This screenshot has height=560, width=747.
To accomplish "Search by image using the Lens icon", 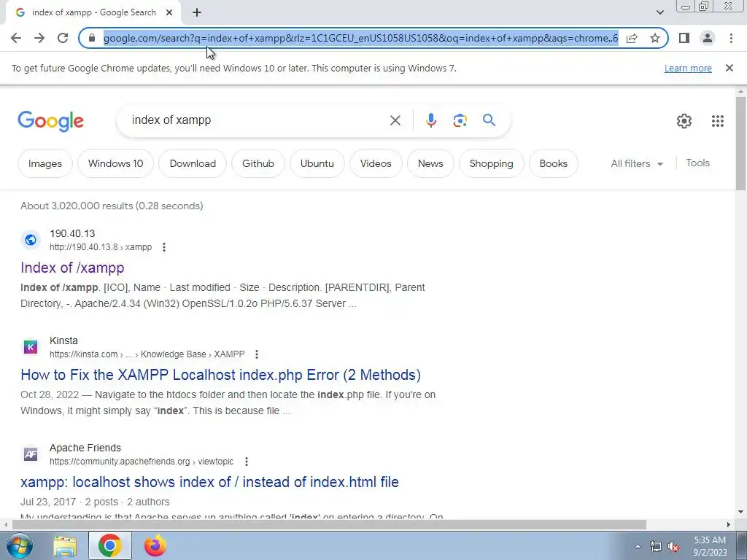I will (460, 120).
